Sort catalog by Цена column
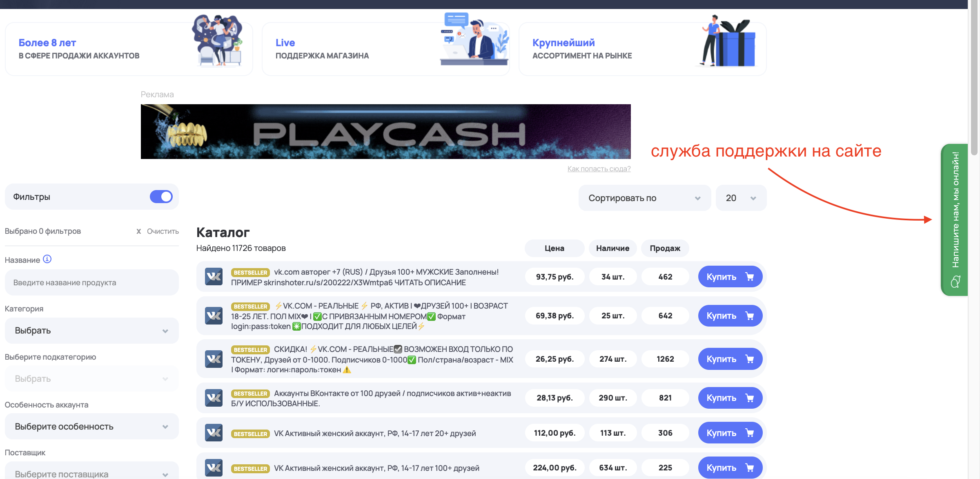The width and height of the screenshot is (980, 479). tap(554, 248)
